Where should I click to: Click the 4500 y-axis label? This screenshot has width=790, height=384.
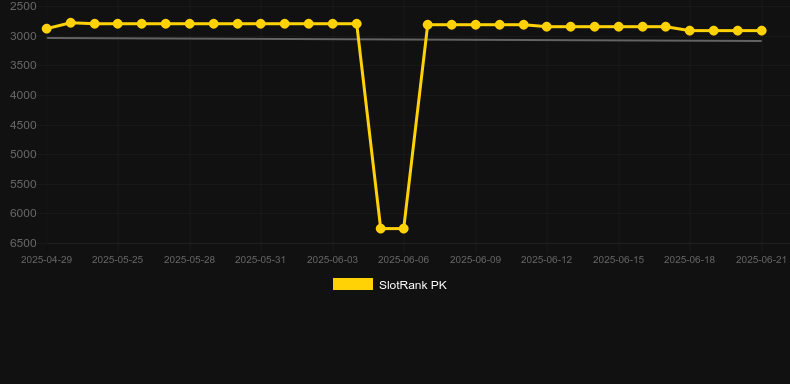[x=23, y=125]
